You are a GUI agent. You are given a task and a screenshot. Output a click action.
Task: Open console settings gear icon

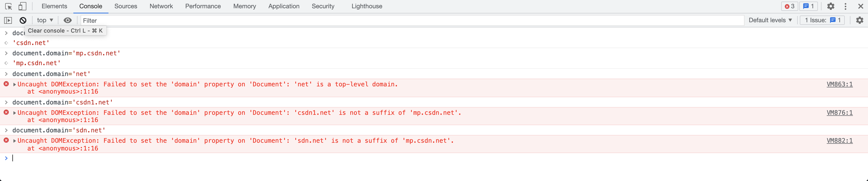point(859,20)
